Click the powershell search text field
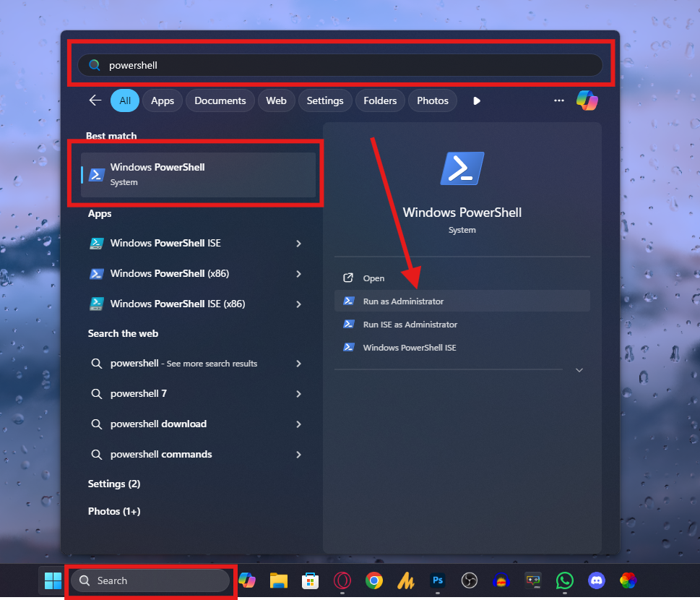Image resolution: width=700 pixels, height=600 pixels. pyautogui.click(x=340, y=65)
